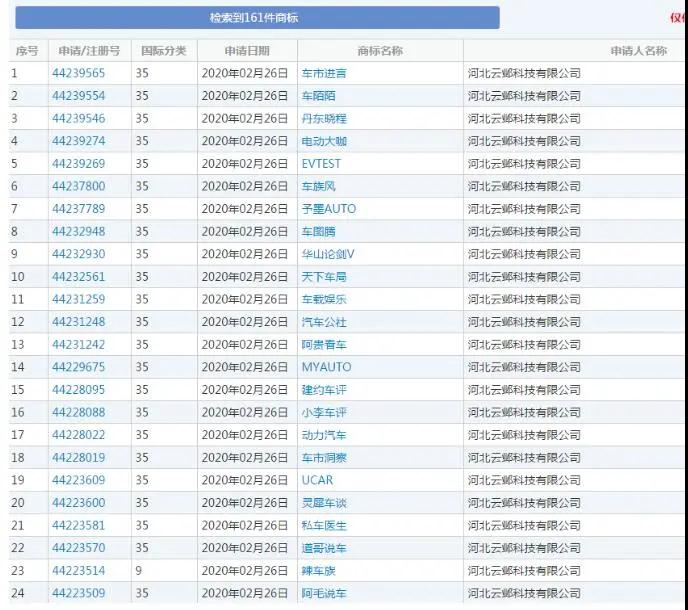The width and height of the screenshot is (688, 610).
Task: Open application number 44239274
Action: click(x=79, y=141)
